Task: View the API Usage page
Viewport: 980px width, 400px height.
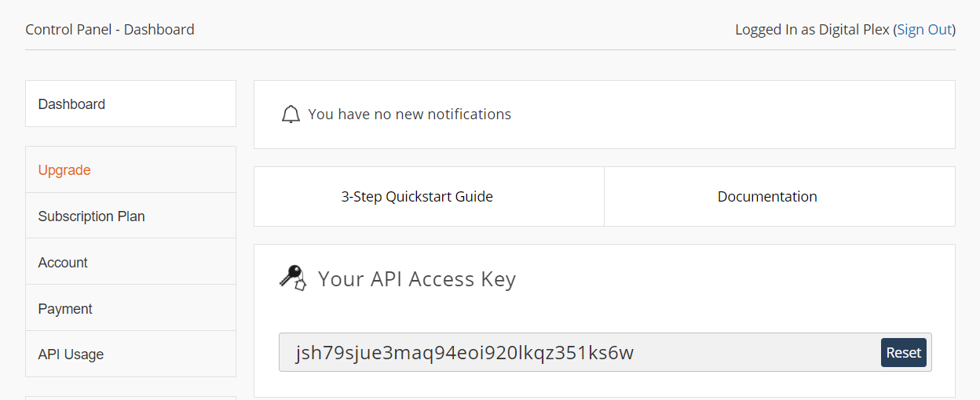Action: [130, 354]
